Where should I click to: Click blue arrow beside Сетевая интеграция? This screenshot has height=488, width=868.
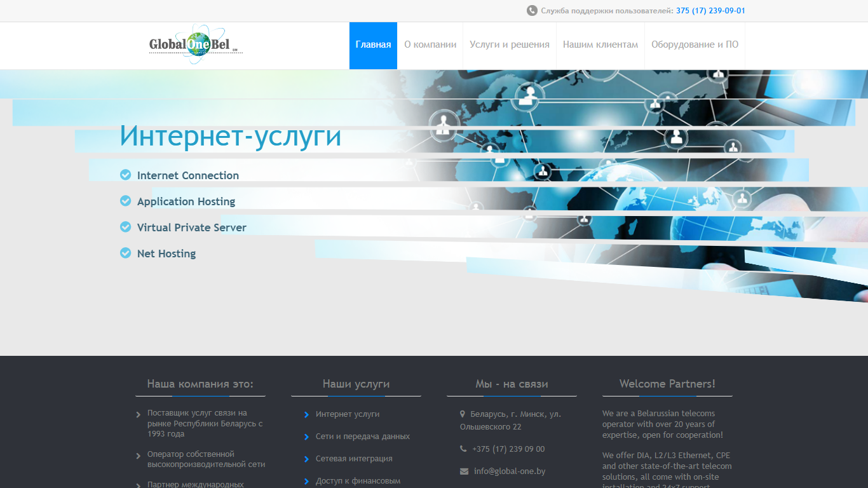(x=306, y=459)
